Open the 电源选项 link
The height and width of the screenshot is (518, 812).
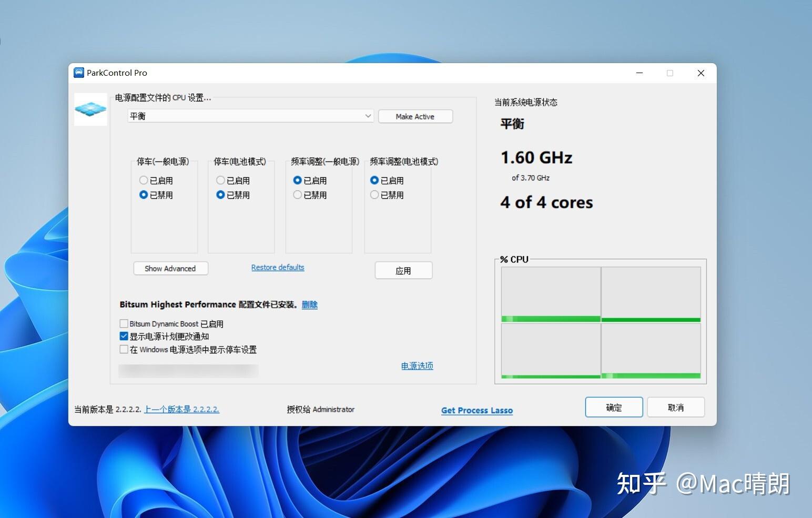point(417,365)
